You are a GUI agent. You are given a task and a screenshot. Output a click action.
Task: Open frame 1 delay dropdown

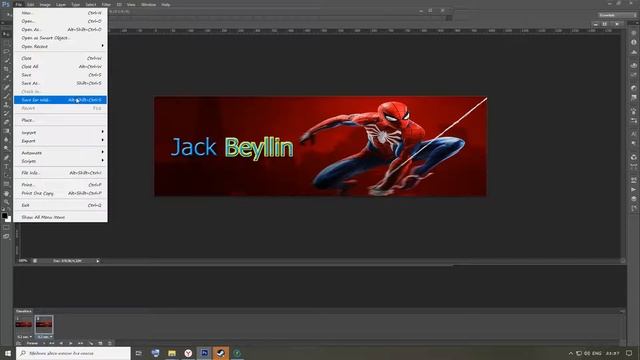pos(24,337)
